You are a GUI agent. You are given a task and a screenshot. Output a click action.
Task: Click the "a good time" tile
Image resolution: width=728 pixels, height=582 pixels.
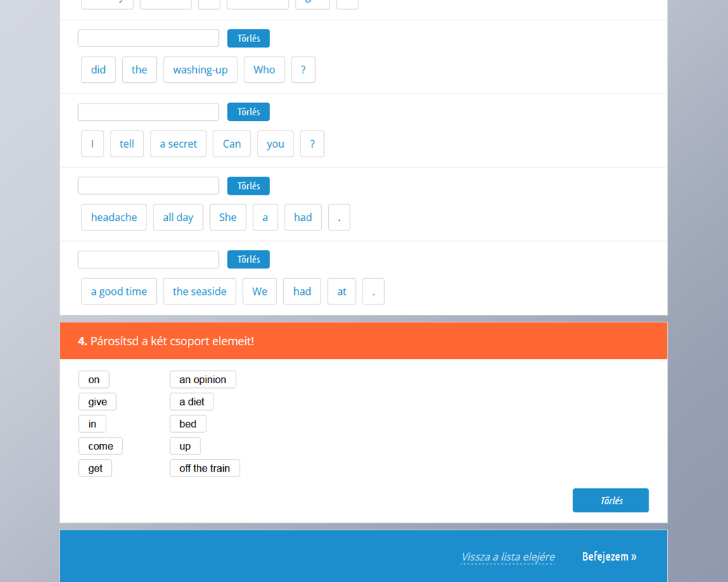(x=119, y=291)
